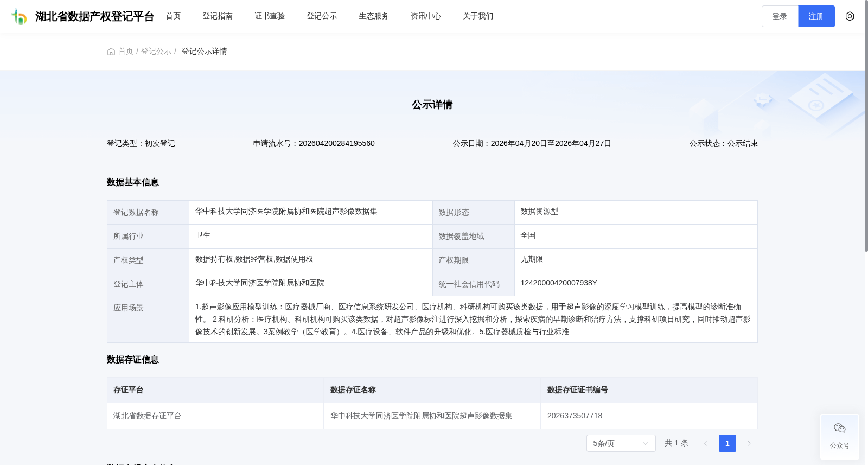Click the hexagon settings icon in header
Viewport: 868px width, 465px height.
tap(850, 16)
